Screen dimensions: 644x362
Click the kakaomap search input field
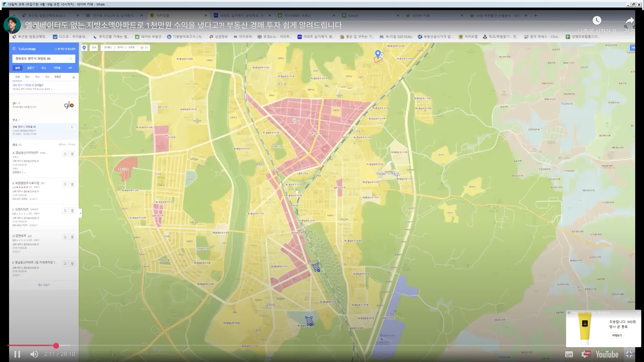click(x=40, y=59)
